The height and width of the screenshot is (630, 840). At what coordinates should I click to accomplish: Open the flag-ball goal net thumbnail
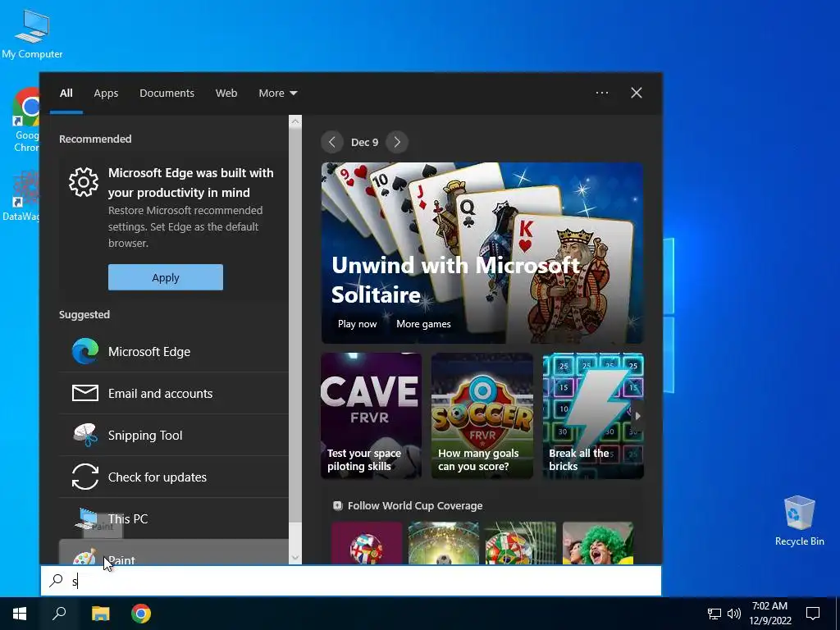[x=521, y=543]
